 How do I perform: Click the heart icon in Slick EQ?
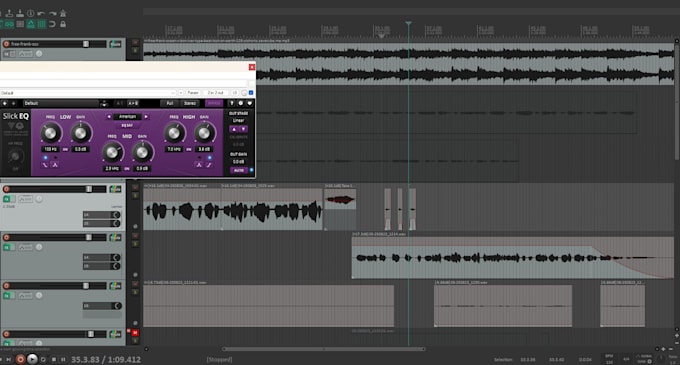pyautogui.click(x=250, y=103)
